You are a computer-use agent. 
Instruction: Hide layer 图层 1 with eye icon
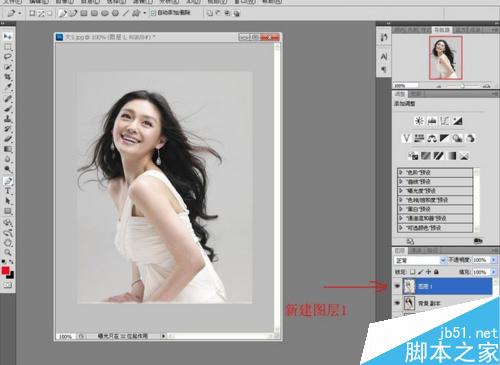click(397, 286)
